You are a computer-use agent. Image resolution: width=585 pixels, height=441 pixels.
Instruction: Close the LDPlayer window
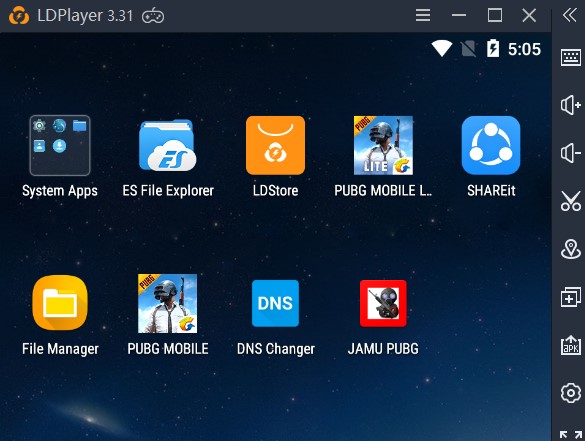529,15
